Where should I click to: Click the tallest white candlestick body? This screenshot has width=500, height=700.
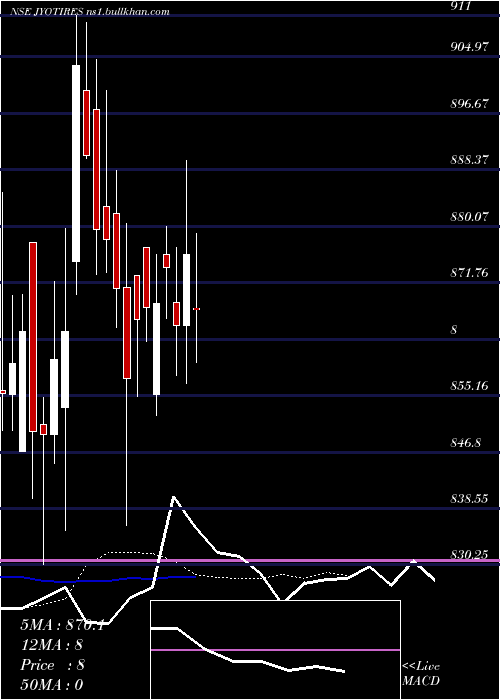point(76,163)
